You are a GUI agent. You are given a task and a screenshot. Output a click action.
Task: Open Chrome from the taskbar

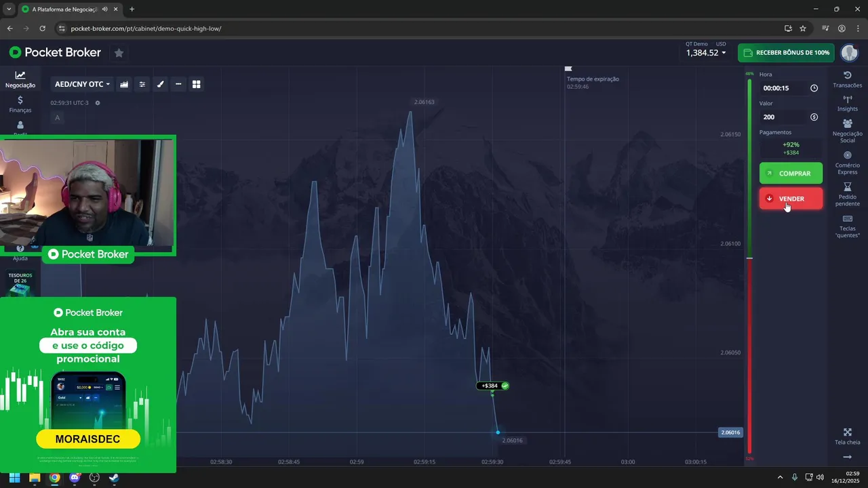point(54,477)
